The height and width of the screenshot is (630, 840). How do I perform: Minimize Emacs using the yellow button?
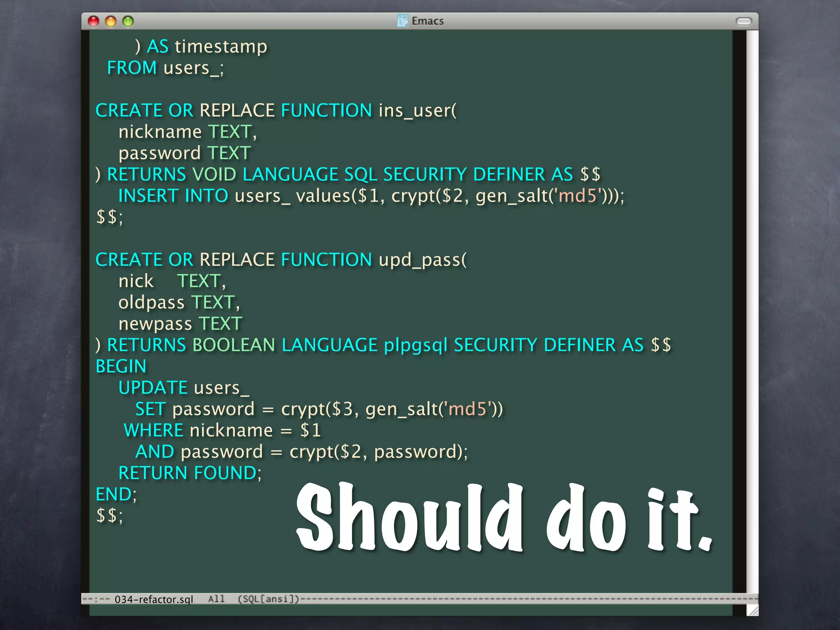pos(111,21)
